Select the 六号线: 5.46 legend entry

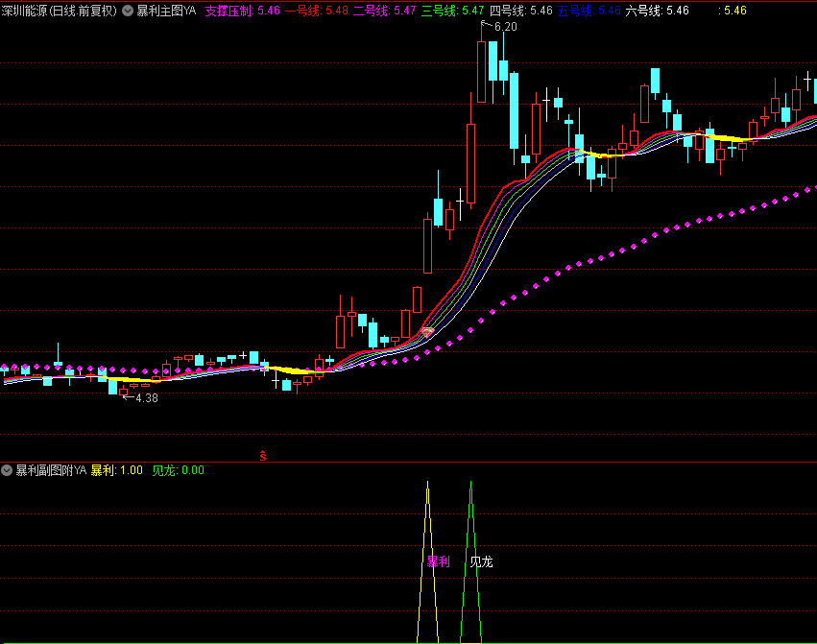[657, 11]
